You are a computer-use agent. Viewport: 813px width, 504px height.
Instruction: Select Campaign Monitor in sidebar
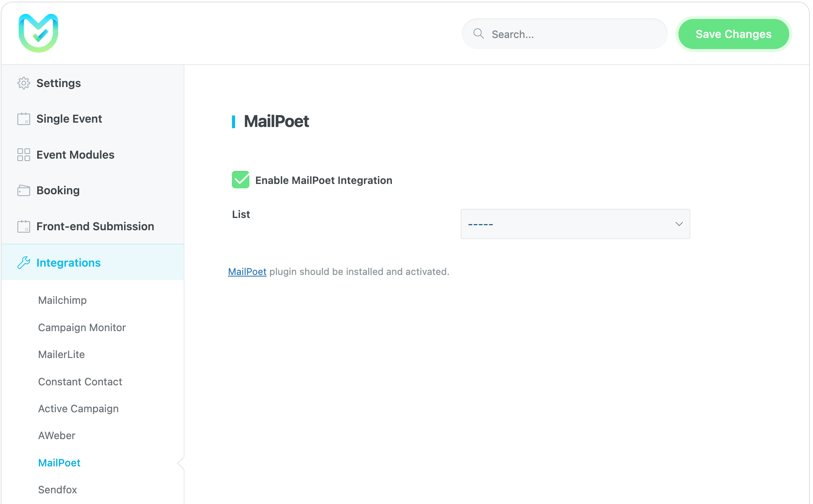pos(82,328)
